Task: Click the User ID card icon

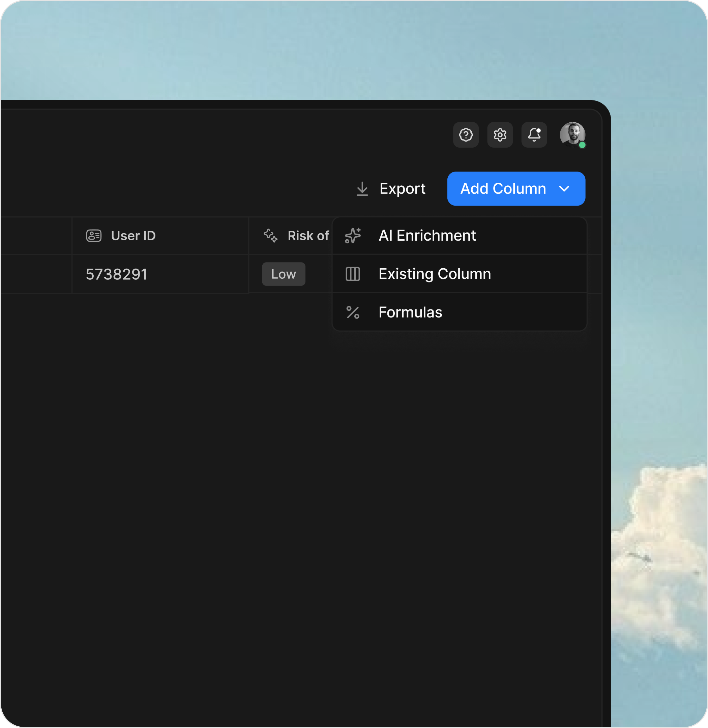Action: (x=94, y=235)
